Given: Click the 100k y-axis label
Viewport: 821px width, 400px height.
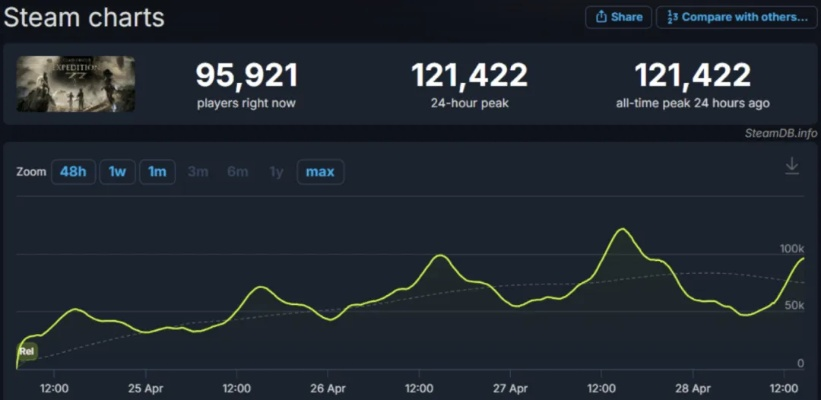Looking at the screenshot, I should pos(792,248).
